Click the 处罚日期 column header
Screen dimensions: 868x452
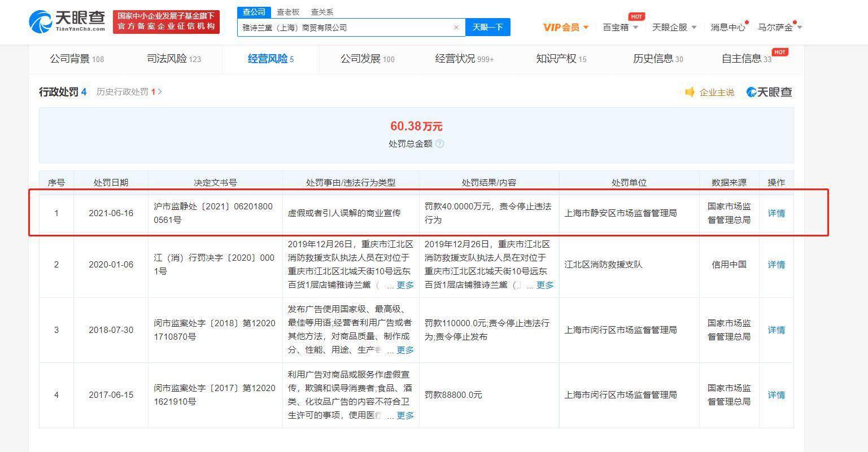(111, 182)
